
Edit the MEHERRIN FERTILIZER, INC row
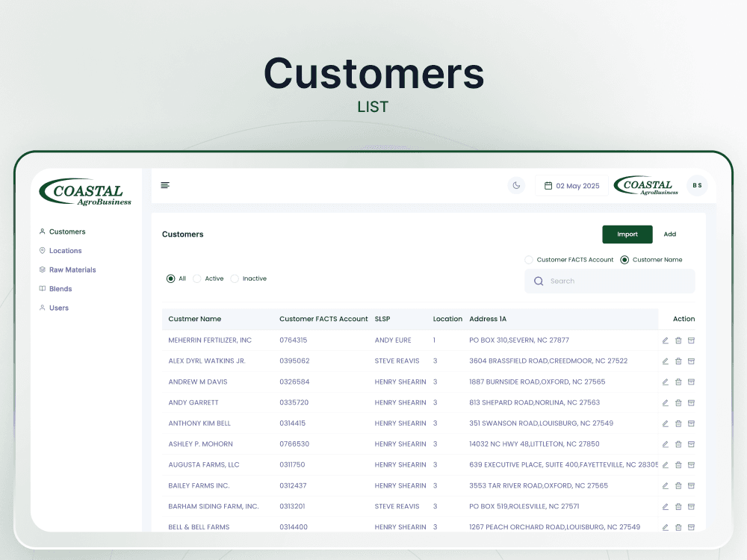666,340
